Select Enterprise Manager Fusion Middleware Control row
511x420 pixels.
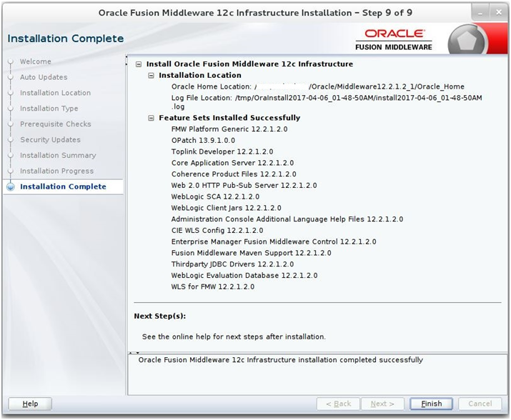pyautogui.click(x=274, y=241)
